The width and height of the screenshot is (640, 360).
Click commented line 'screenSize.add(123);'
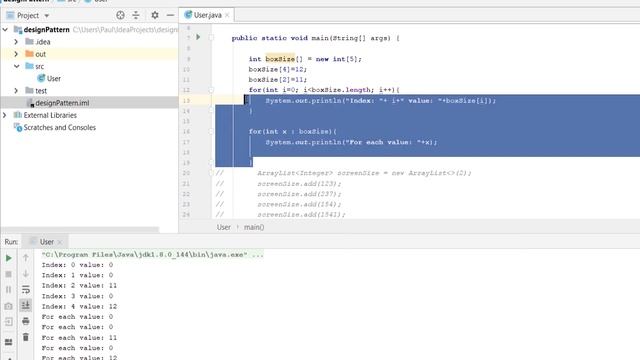[299, 184]
